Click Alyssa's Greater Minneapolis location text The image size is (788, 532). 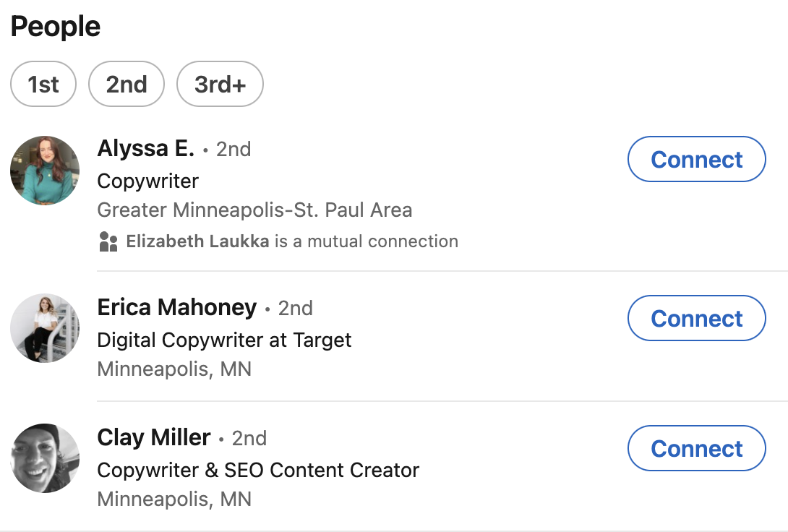[255, 210]
